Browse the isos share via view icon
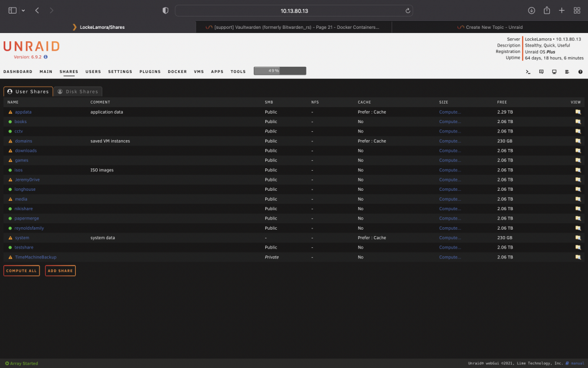Screen dimensions: 588x368 coord(578,170)
